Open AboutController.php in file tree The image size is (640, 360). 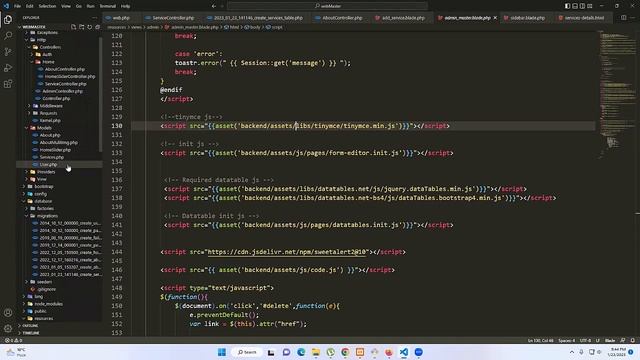point(64,69)
